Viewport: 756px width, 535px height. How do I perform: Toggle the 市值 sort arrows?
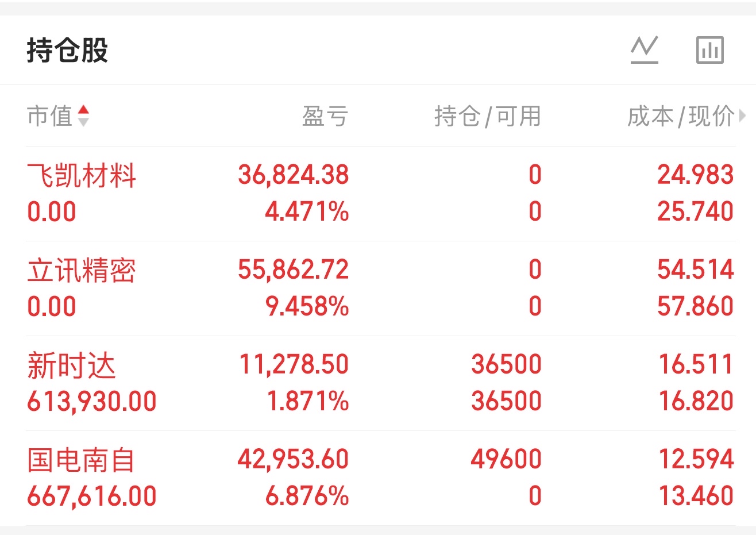[x=83, y=116]
